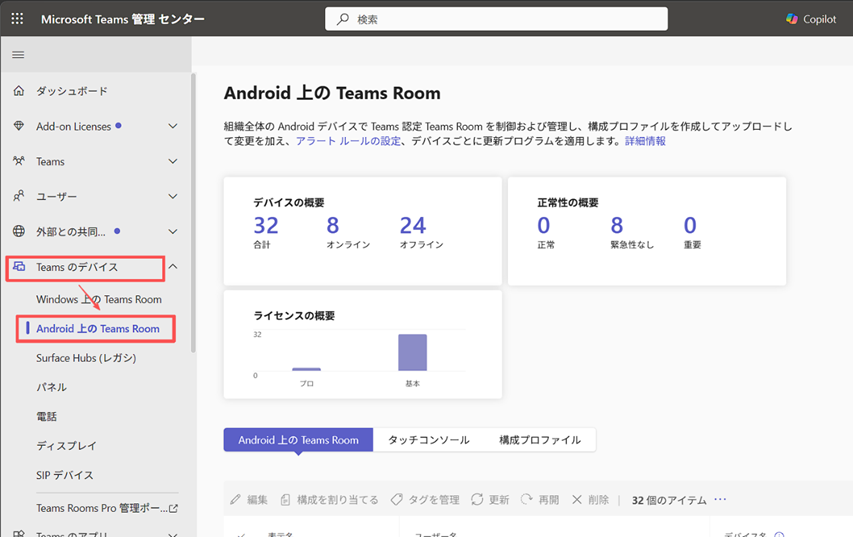Click the 基本 license bar in the chart
This screenshot has width=853, height=537.
point(412,352)
